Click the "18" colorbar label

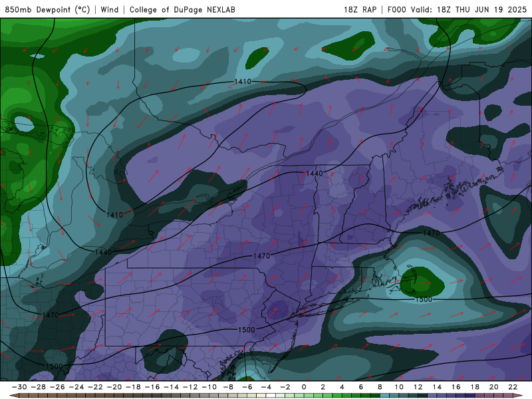click(475, 387)
